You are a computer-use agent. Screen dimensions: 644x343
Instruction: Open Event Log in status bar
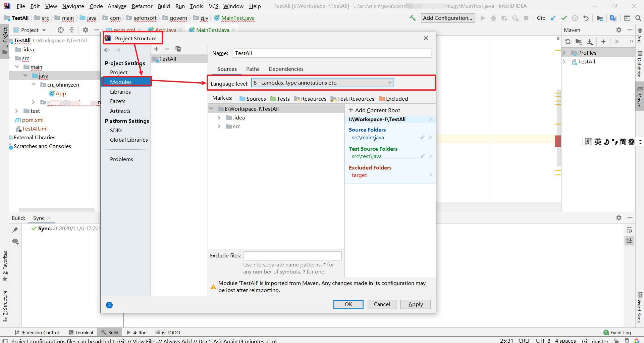(x=617, y=333)
